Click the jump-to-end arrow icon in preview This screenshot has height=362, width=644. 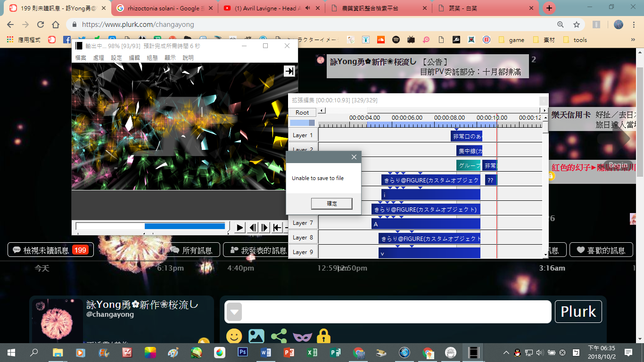pos(289,71)
